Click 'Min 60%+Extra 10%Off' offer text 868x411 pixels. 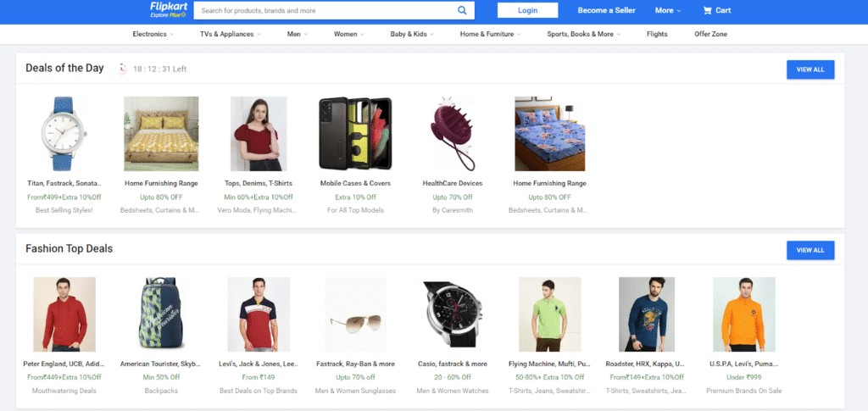coord(259,197)
